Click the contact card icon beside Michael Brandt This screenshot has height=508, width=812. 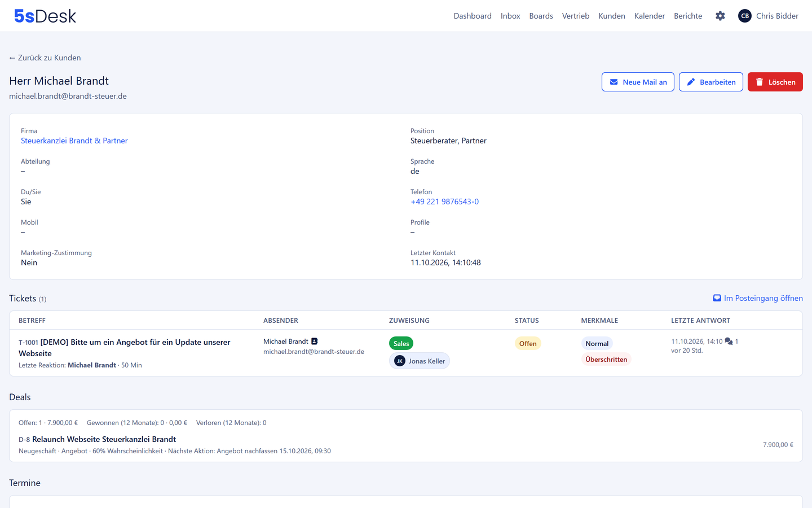315,341
